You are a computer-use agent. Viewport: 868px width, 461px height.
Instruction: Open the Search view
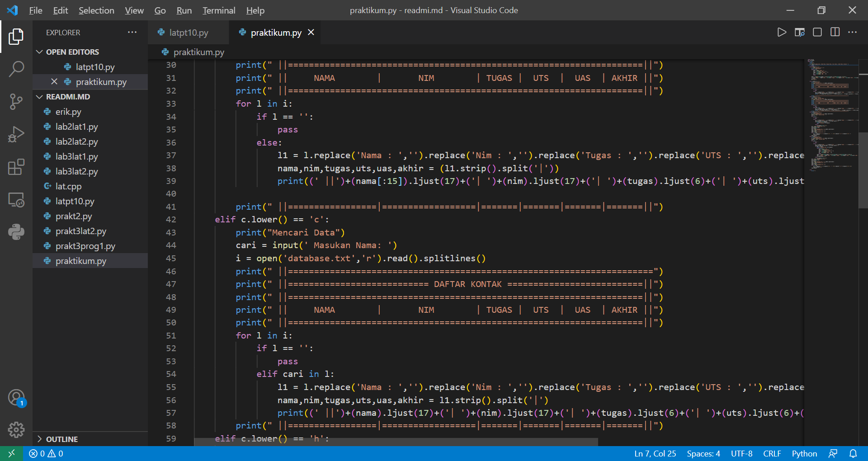(16, 69)
